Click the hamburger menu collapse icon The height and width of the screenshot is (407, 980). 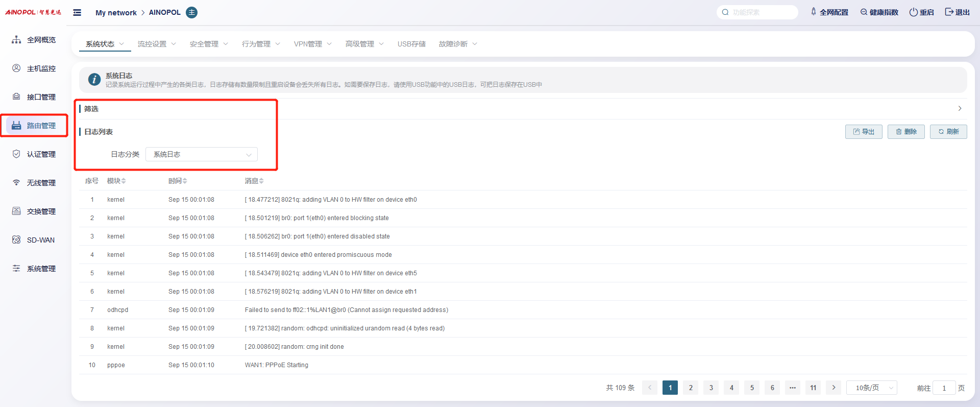click(77, 12)
